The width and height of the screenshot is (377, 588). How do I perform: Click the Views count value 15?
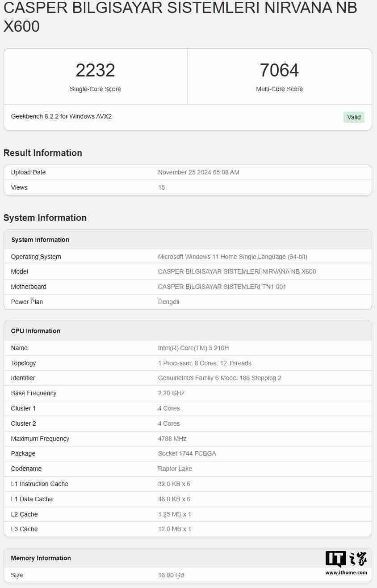(x=161, y=187)
